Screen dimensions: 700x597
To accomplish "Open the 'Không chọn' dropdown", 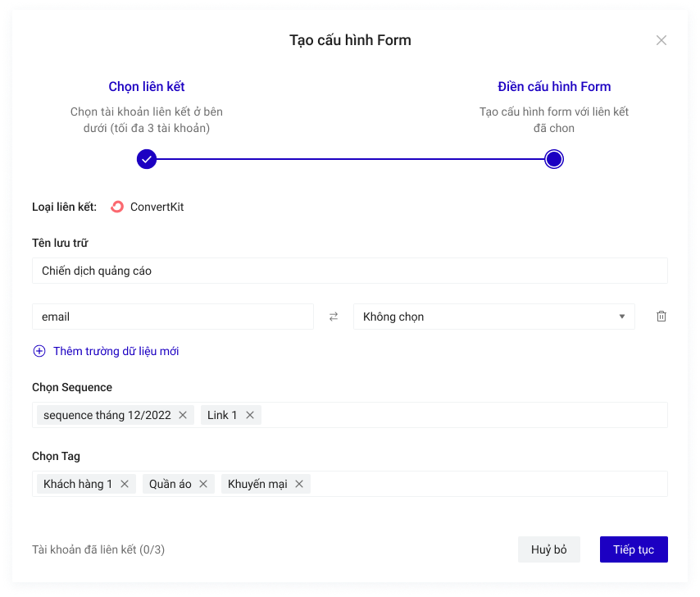I will [493, 317].
